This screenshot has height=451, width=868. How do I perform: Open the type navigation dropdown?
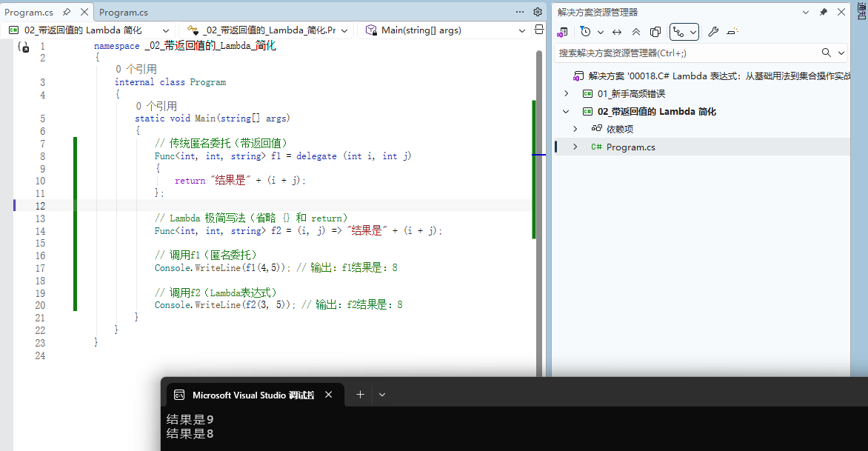coord(267,30)
